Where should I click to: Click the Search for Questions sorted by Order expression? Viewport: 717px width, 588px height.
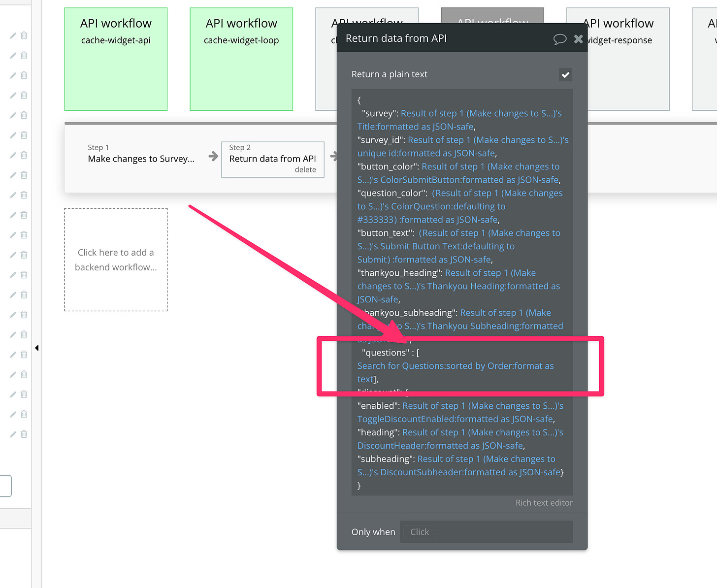[455, 365]
